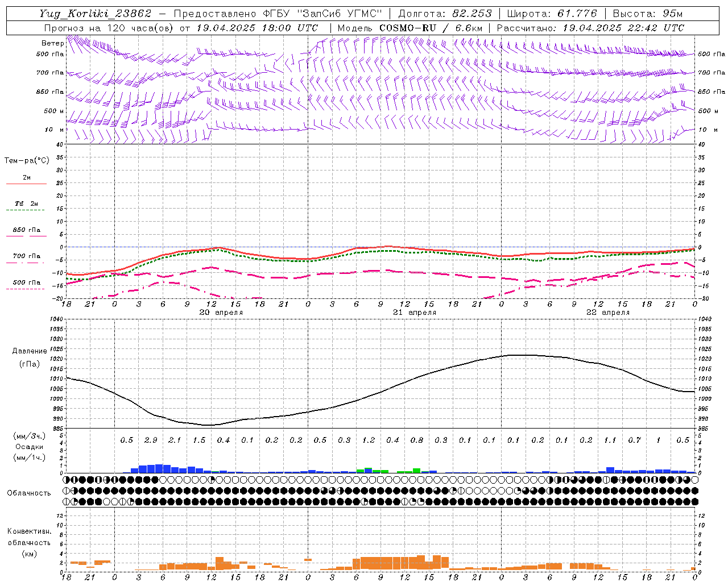Click the Тем-ра(°C) axis title
728x582 pixels.
tap(27, 161)
